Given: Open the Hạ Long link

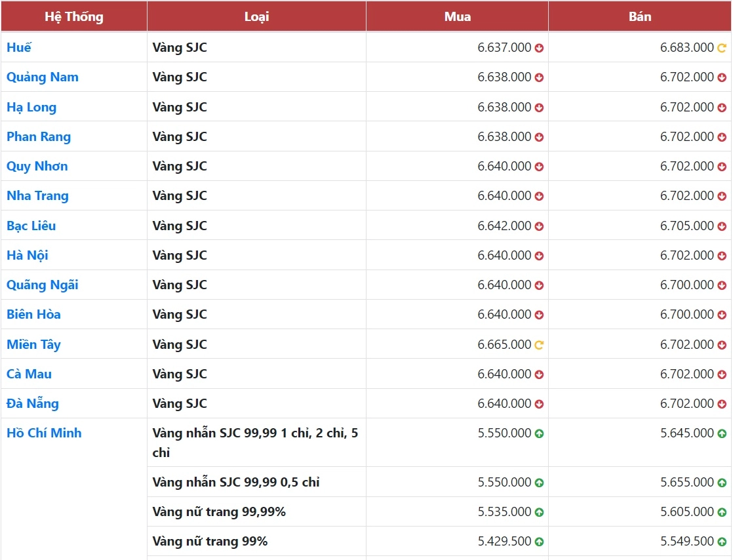Looking at the screenshot, I should point(31,107).
